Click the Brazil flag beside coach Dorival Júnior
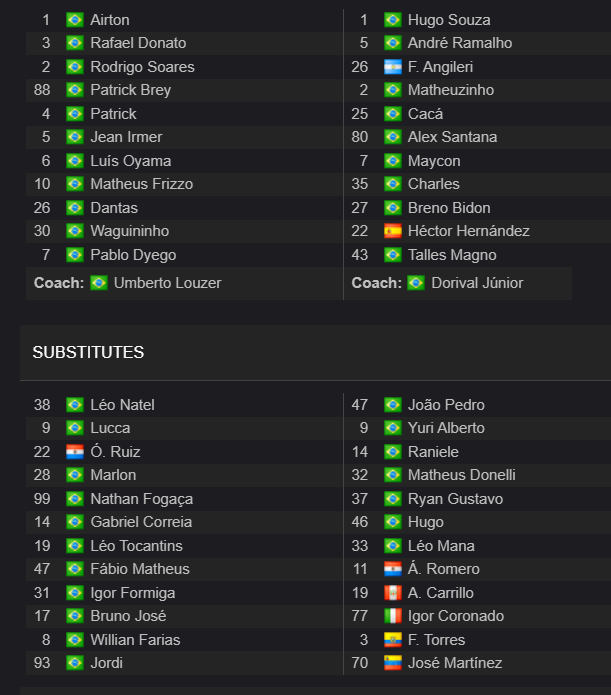The height and width of the screenshot is (695, 611). pyautogui.click(x=416, y=283)
